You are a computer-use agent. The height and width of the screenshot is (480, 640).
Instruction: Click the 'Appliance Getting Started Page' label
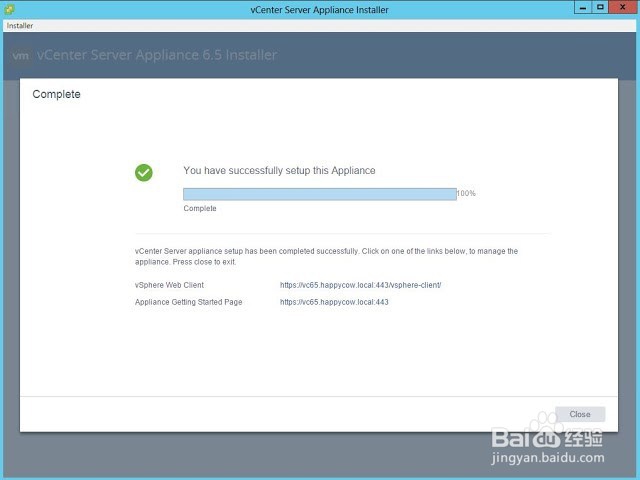tap(189, 302)
